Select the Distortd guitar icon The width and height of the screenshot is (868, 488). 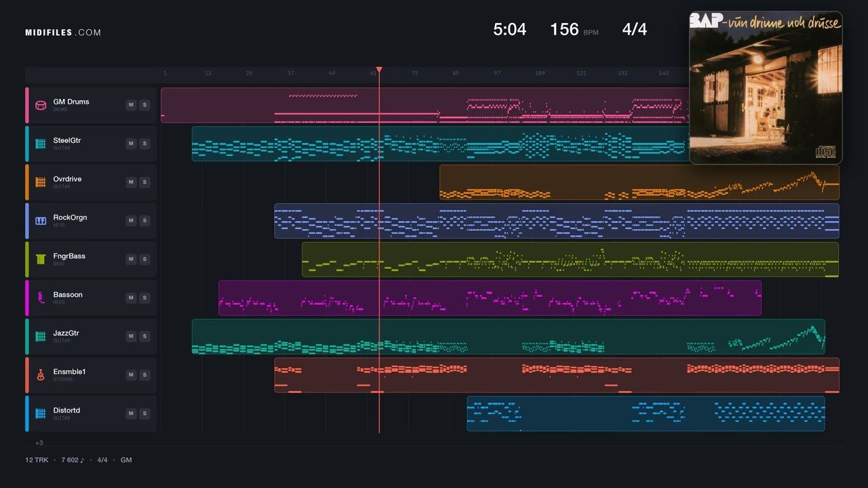point(41,414)
